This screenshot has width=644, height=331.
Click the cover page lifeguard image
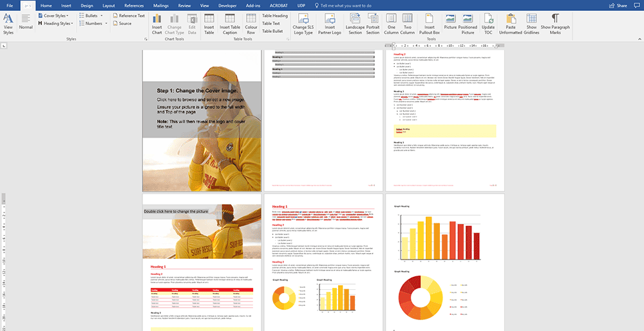point(202,120)
